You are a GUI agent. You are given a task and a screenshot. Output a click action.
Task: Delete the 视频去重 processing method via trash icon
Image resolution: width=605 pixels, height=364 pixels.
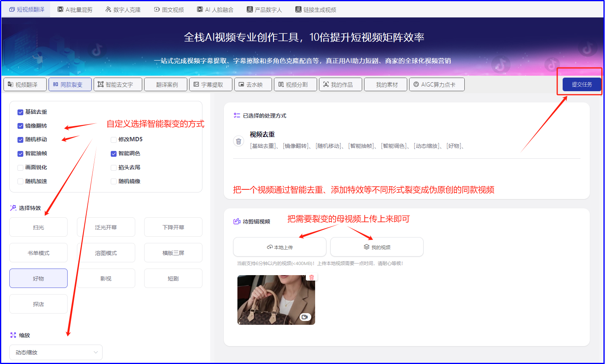[238, 141]
